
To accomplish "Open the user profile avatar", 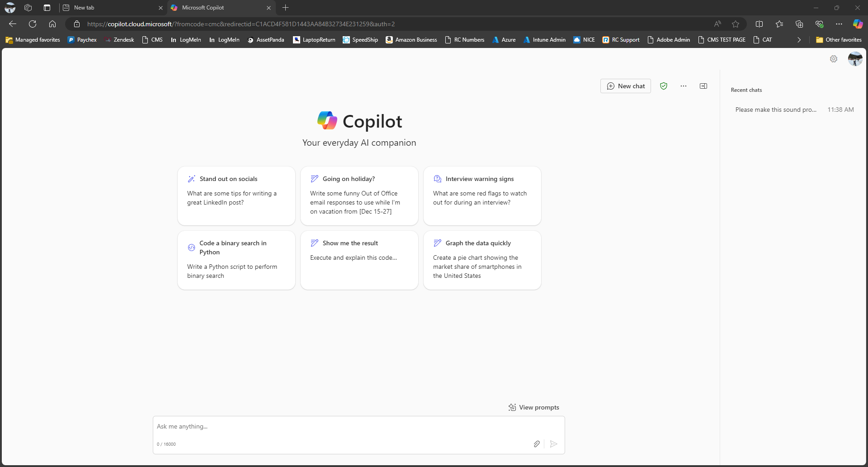I will [x=855, y=59].
